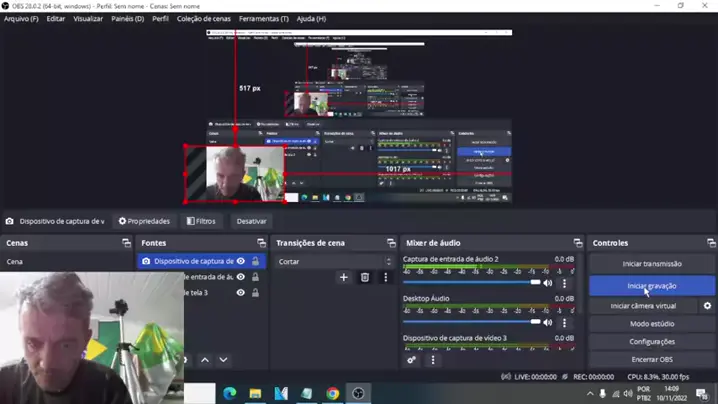Viewport: 718px width, 404px height.
Task: Click the Iniciar transmissão button
Action: (651, 264)
